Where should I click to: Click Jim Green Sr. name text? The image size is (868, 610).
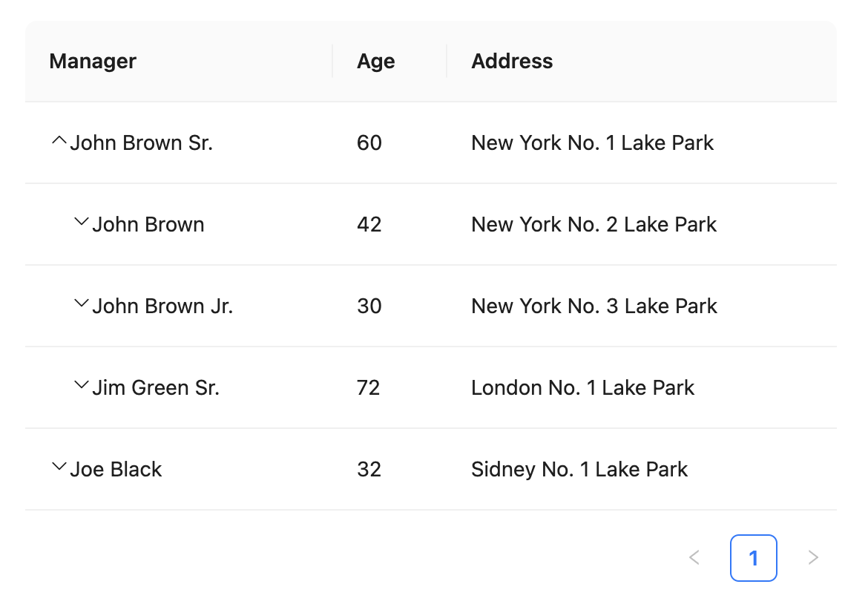click(x=156, y=387)
